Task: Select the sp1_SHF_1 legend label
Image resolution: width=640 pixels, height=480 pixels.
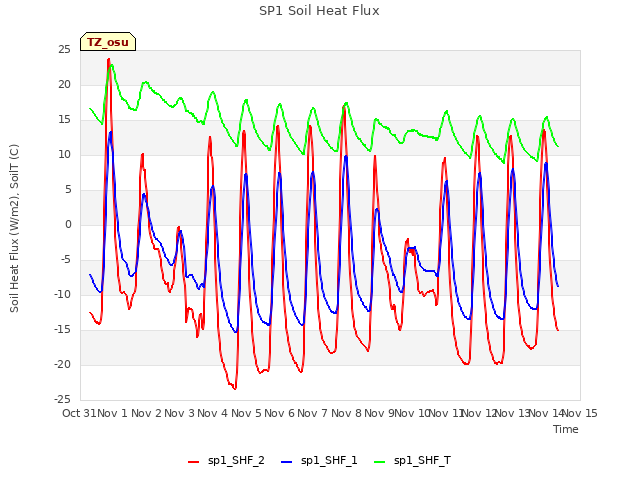Action: (329, 461)
